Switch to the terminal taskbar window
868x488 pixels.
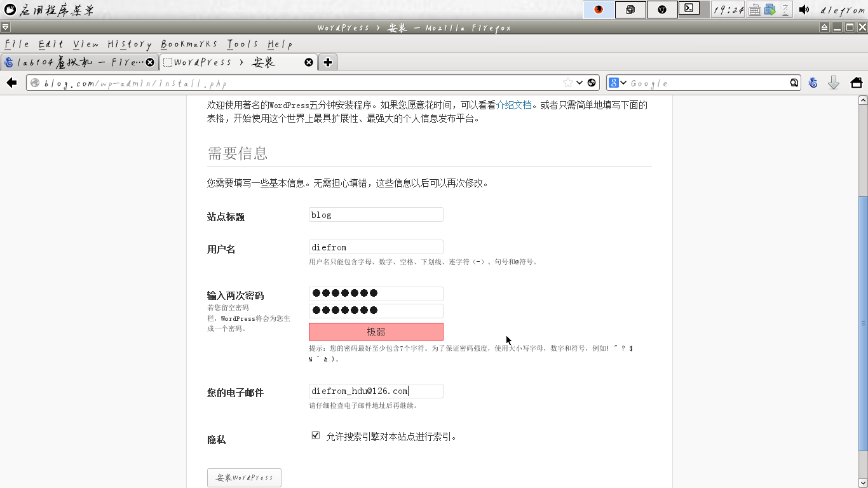689,9
